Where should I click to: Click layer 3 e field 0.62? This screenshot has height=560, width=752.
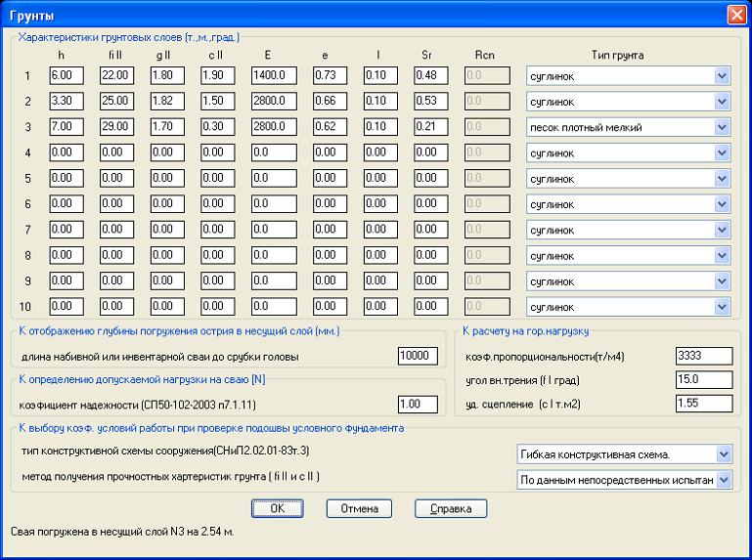[330, 127]
